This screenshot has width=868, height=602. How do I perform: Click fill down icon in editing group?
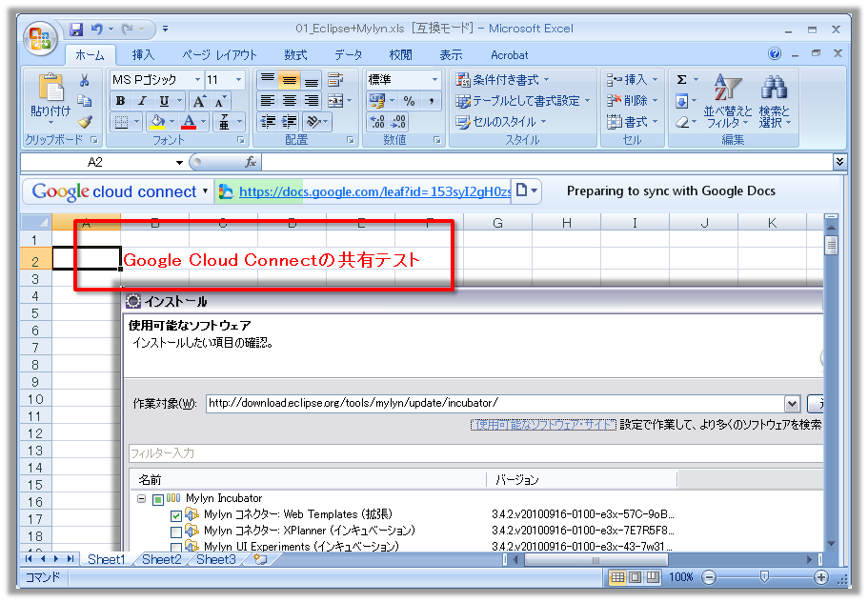(681, 101)
